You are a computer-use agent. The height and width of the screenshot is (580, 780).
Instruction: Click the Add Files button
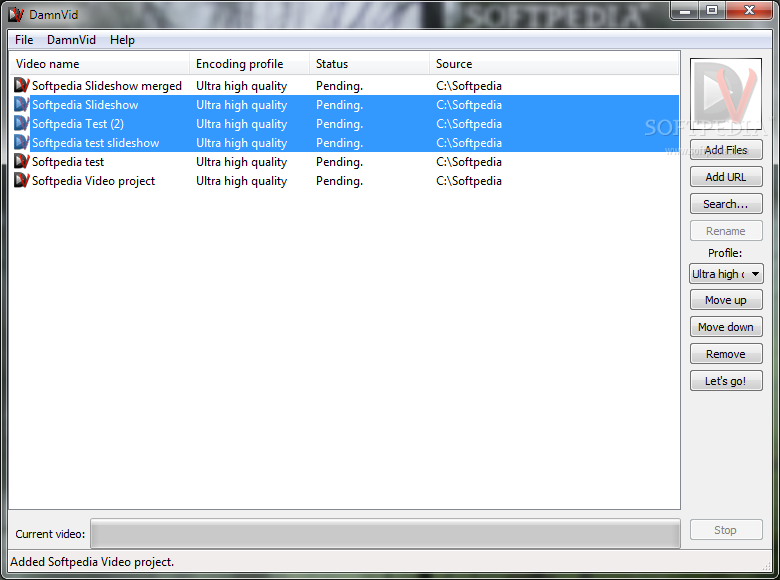pos(726,150)
